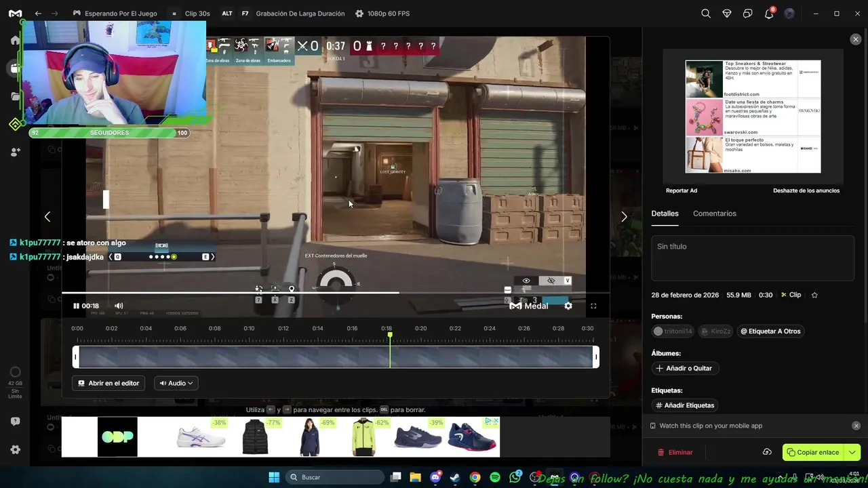The height and width of the screenshot is (488, 868).
Task: Open the friends icon in the left sidebar
Action: [x=15, y=152]
